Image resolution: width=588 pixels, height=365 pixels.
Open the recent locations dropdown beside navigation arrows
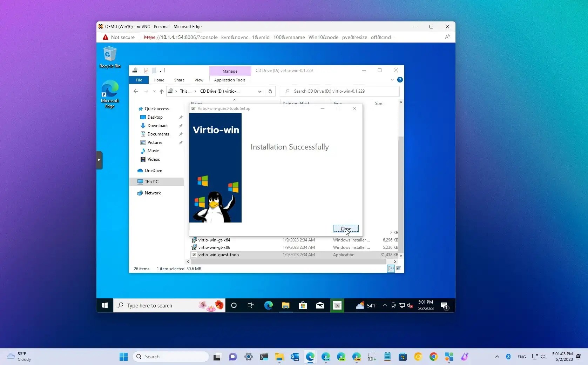tap(154, 91)
